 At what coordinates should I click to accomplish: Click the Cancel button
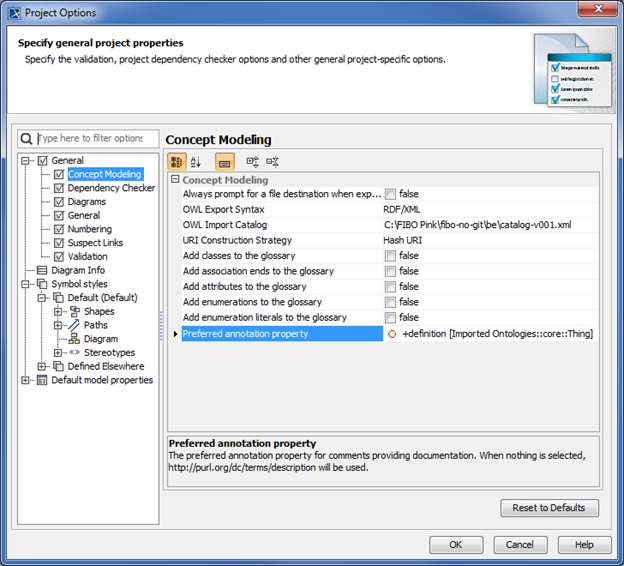tap(520, 545)
